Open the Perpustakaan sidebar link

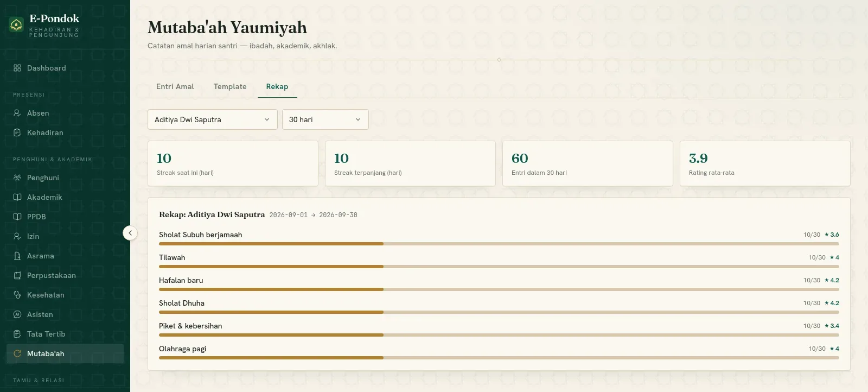(65, 275)
